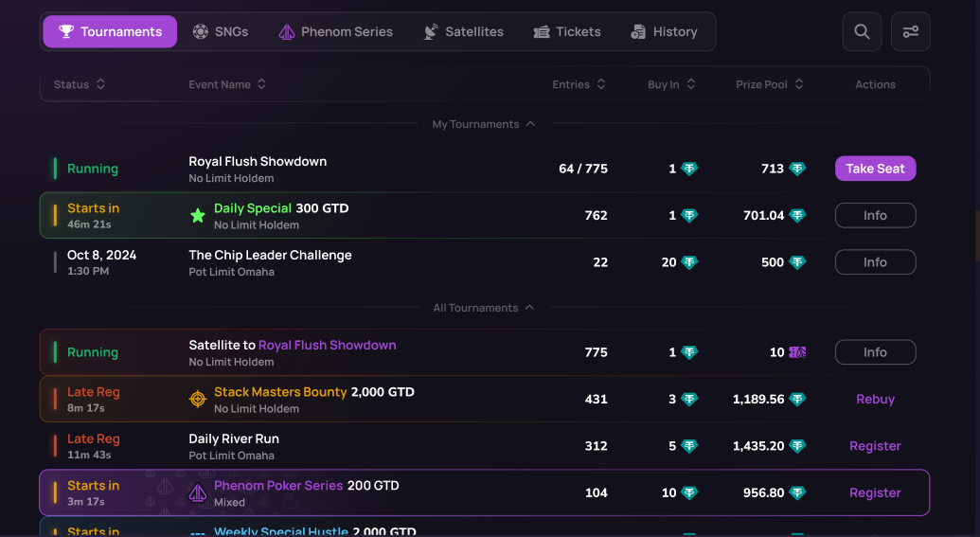Sort the list by Prize Pool

coord(769,84)
